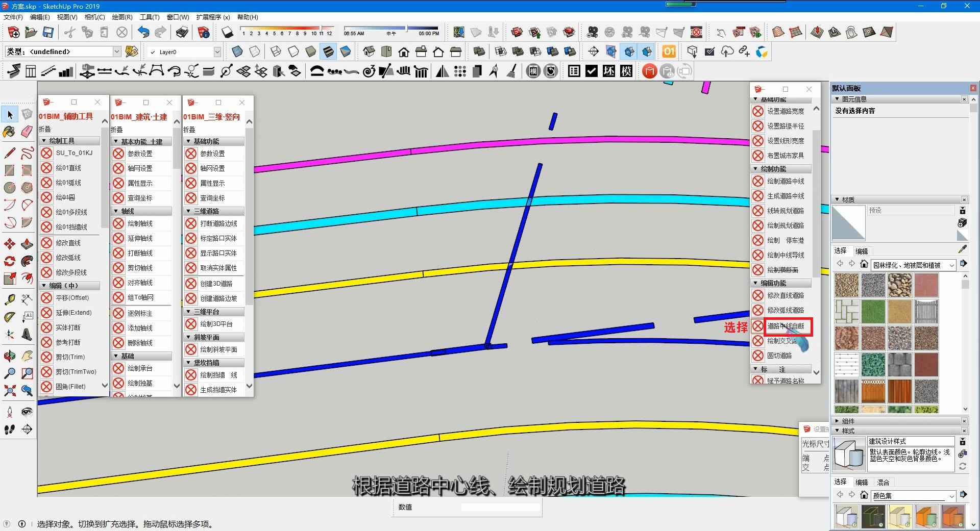Switch to X-Ray face style

click(237, 52)
